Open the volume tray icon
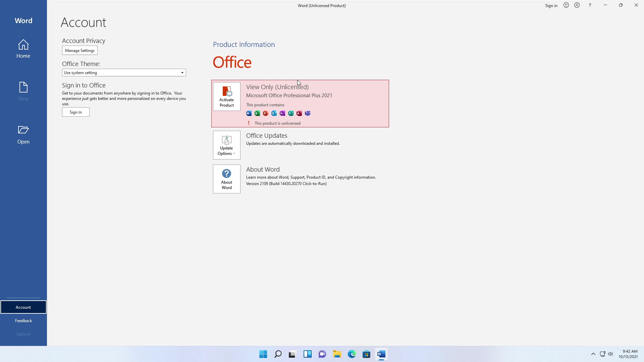 point(610,354)
